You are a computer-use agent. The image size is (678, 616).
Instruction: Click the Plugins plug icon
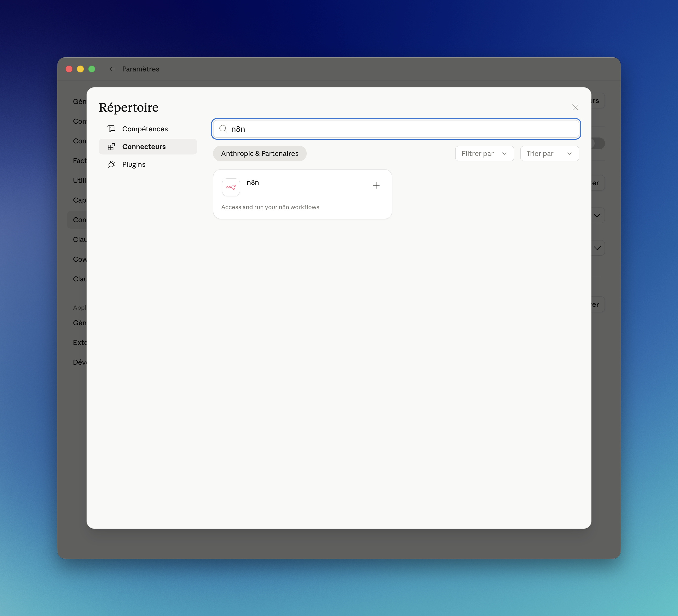[x=111, y=164]
